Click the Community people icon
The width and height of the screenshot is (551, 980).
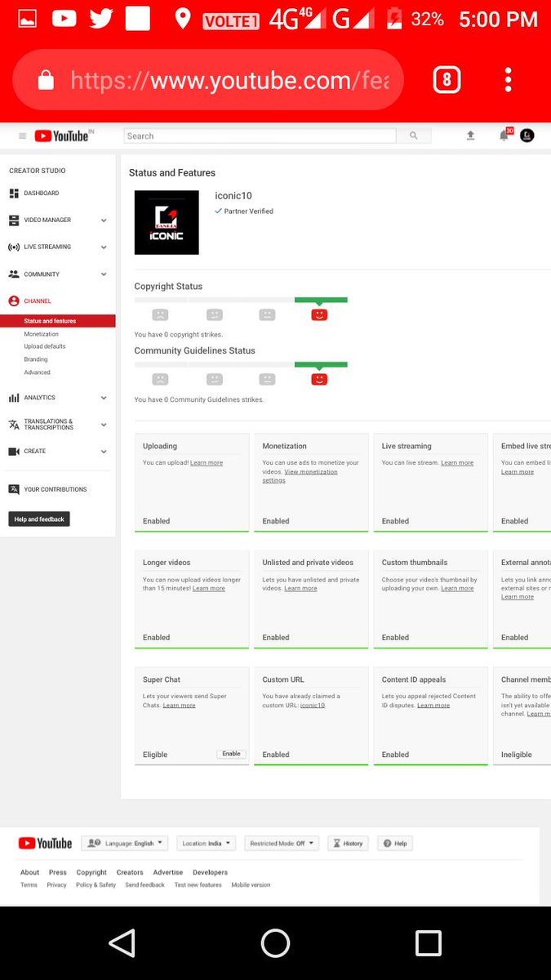pyautogui.click(x=14, y=274)
